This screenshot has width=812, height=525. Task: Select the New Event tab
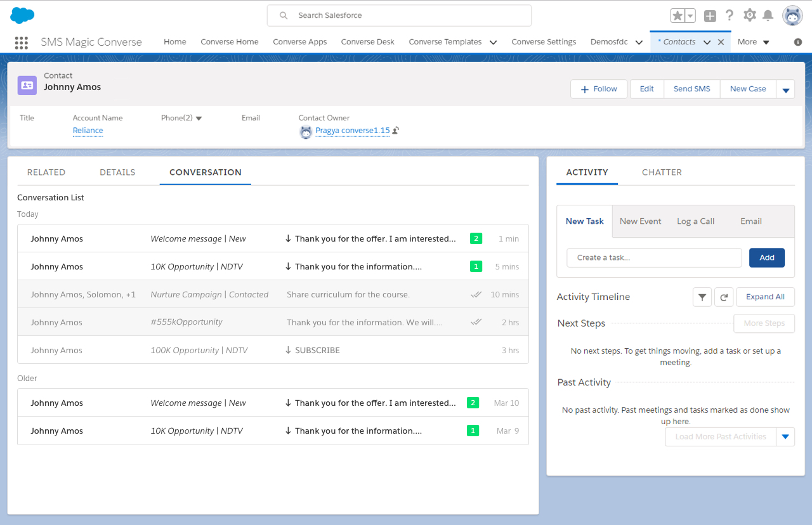click(x=640, y=221)
